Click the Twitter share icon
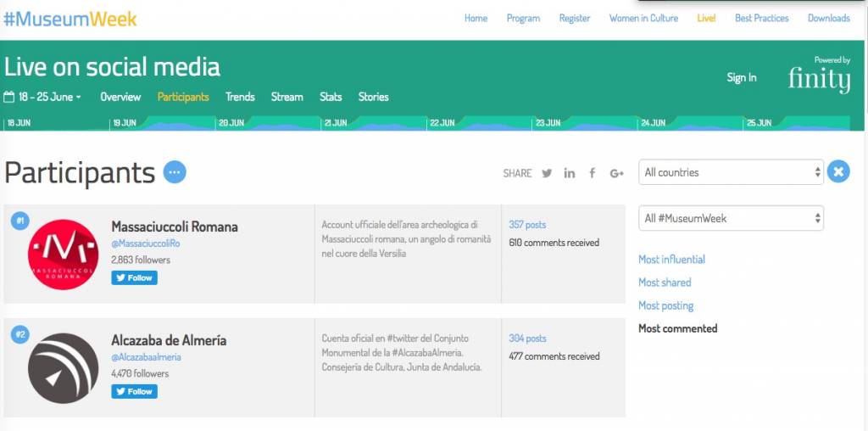868x431 pixels. (547, 173)
